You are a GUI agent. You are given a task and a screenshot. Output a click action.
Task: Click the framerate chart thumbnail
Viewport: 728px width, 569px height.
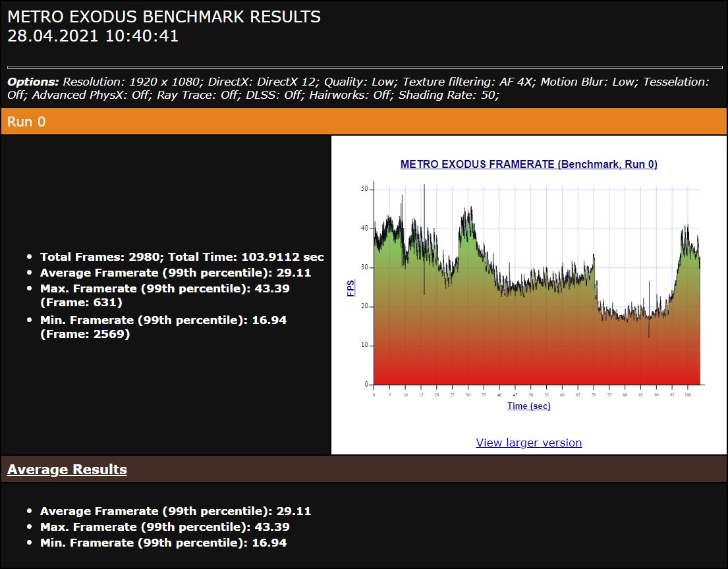[528, 284]
